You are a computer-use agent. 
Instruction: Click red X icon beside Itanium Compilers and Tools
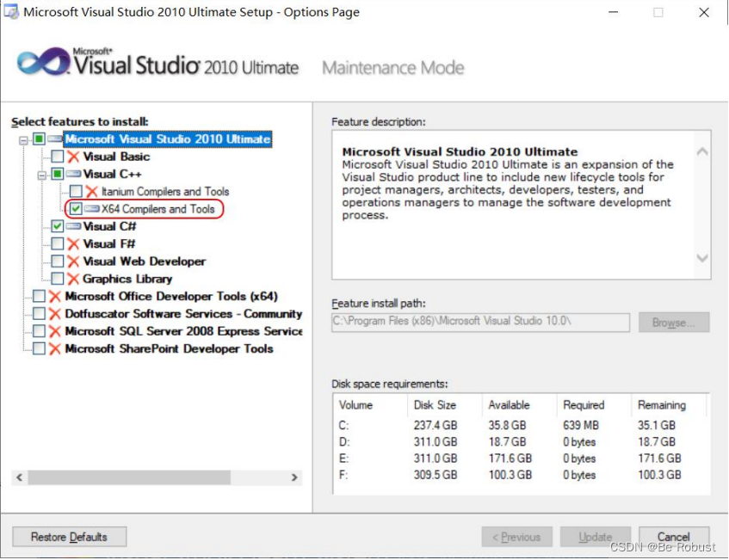pos(91,191)
